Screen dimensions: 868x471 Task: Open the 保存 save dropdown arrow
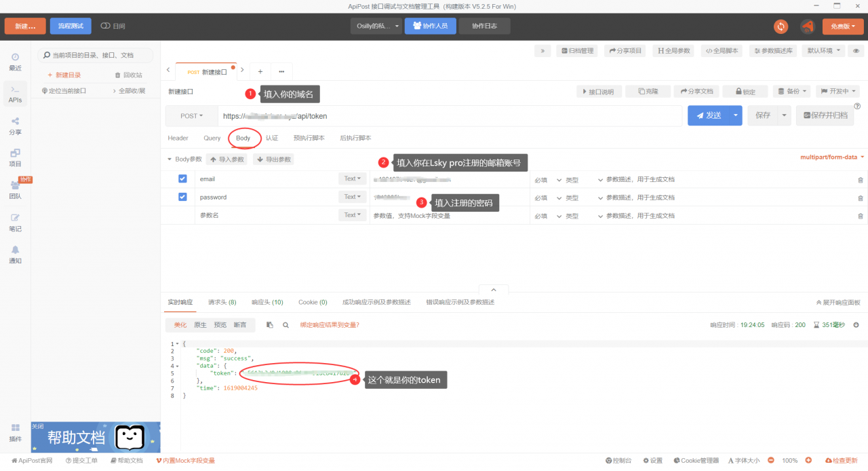pos(785,115)
